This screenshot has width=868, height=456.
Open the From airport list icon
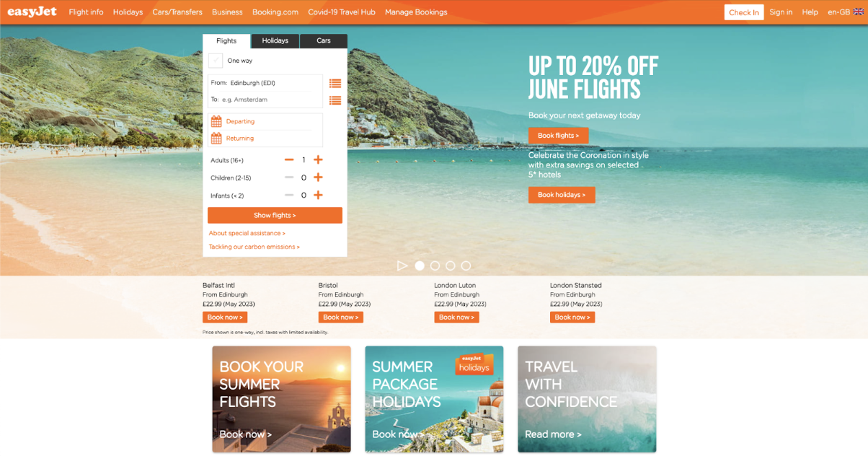(335, 84)
